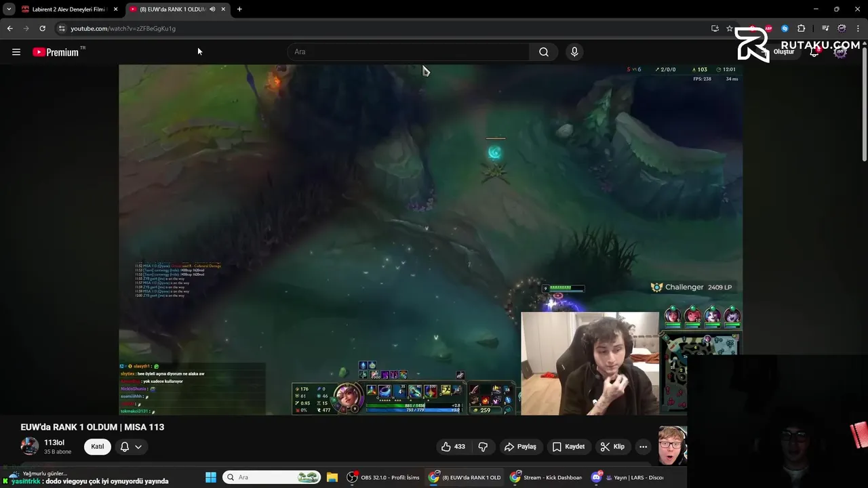Open Chrome extensions puzzle menu
The height and width of the screenshot is (488, 868).
tap(802, 28)
